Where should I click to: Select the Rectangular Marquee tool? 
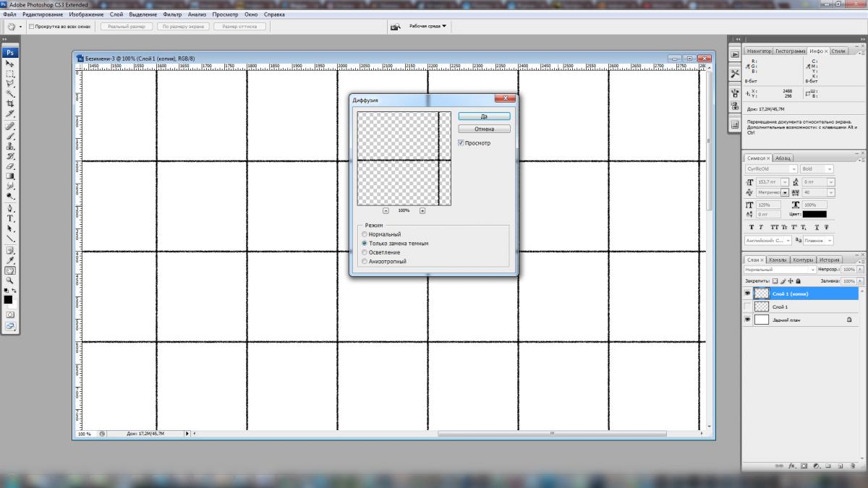point(10,74)
